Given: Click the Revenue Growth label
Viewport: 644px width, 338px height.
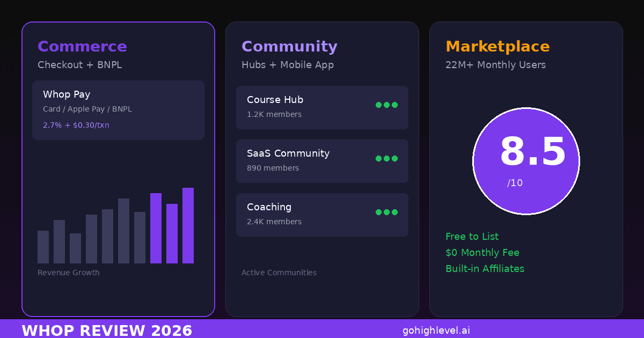Looking at the screenshot, I should (69, 273).
